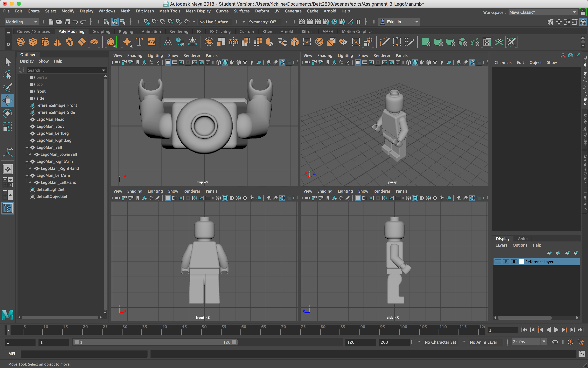The height and width of the screenshot is (368, 588).
Task: Switch to the Anim tab in Layer Editor
Action: pyautogui.click(x=522, y=238)
